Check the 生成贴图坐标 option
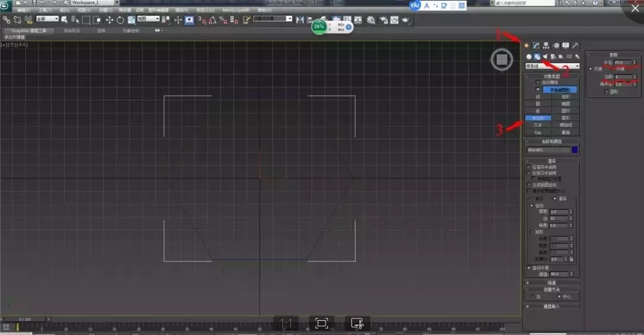Viewport: 644px width, 335px height. (x=529, y=185)
